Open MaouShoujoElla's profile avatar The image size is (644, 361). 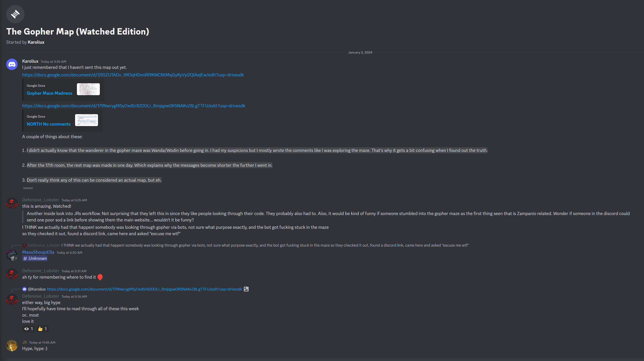(x=12, y=255)
